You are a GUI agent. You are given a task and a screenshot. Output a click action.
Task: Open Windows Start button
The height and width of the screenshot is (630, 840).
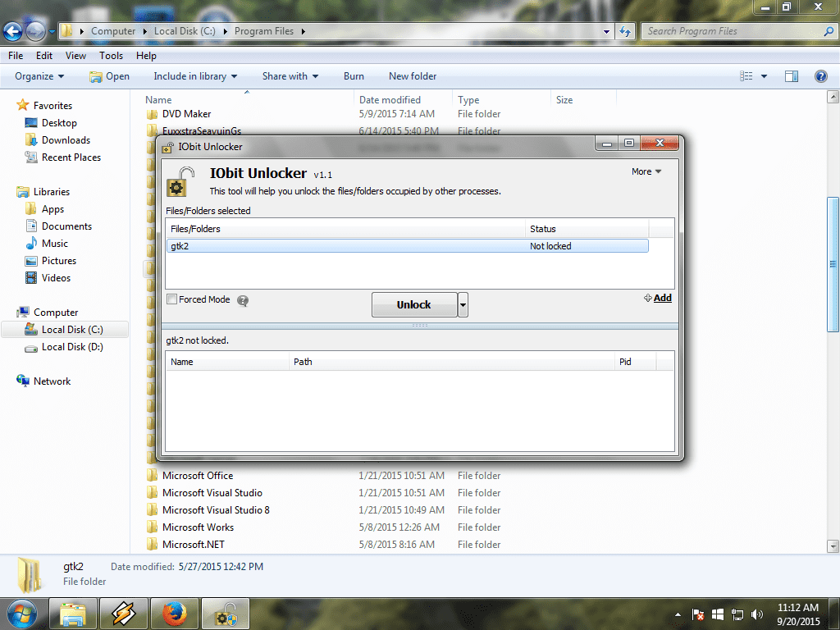pos(21,614)
